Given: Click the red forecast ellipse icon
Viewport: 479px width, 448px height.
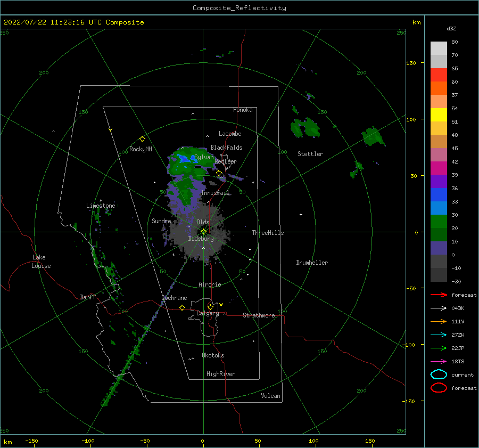Looking at the screenshot, I should coord(439,388).
